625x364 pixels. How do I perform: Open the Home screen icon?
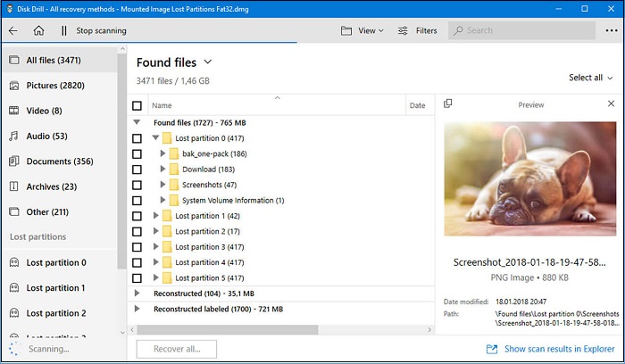pos(38,30)
